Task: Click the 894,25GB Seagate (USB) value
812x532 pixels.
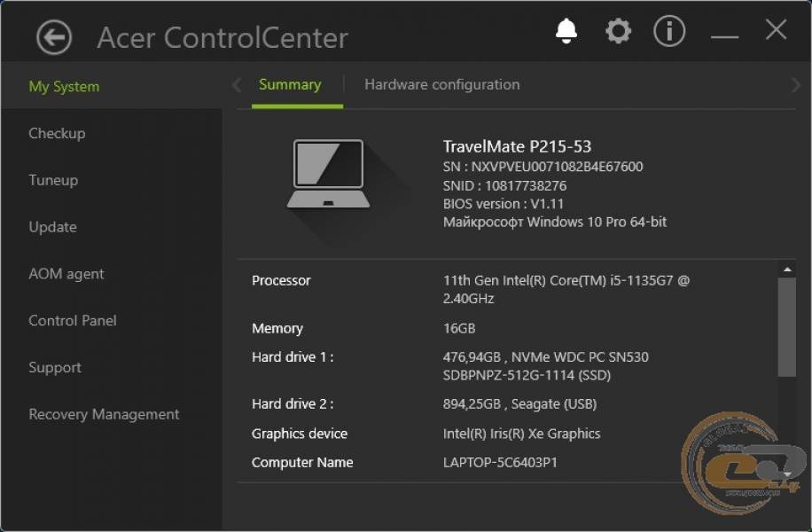Action: pyautogui.click(x=519, y=403)
